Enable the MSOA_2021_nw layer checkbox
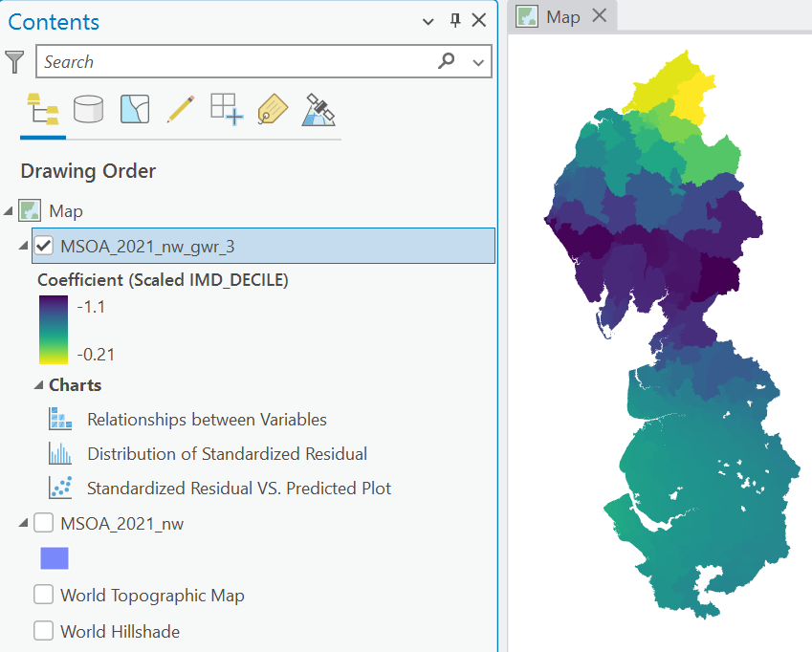The width and height of the screenshot is (812, 652). [43, 523]
